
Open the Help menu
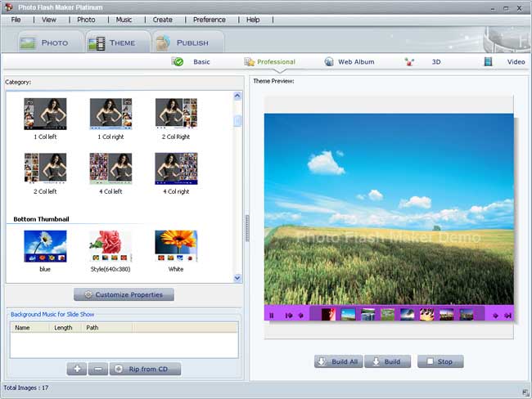(x=253, y=20)
